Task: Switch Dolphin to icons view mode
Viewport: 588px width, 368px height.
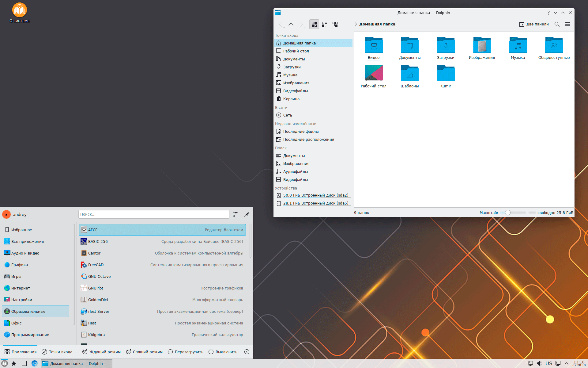Action: click(314, 24)
